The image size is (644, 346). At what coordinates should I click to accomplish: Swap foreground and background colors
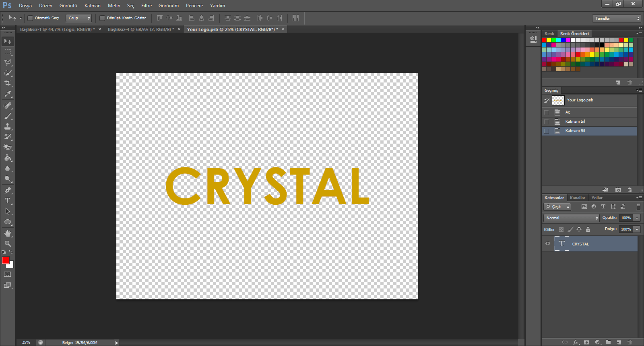[x=11, y=252]
